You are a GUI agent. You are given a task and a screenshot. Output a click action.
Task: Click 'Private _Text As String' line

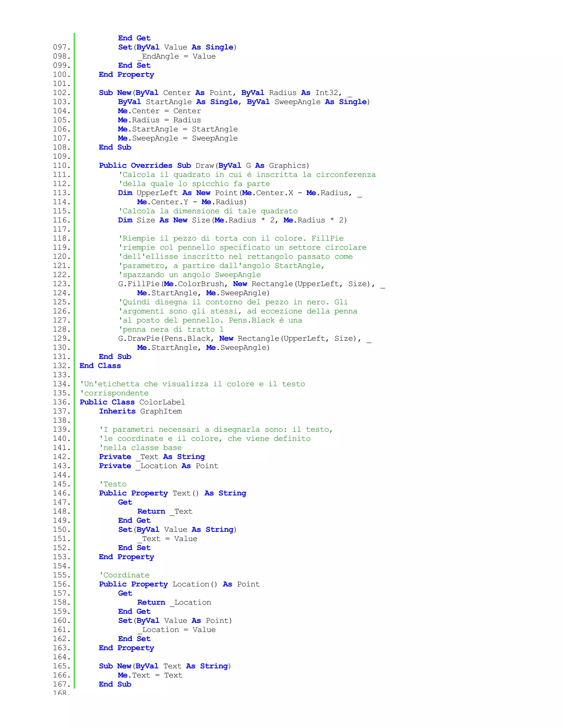[x=152, y=457]
